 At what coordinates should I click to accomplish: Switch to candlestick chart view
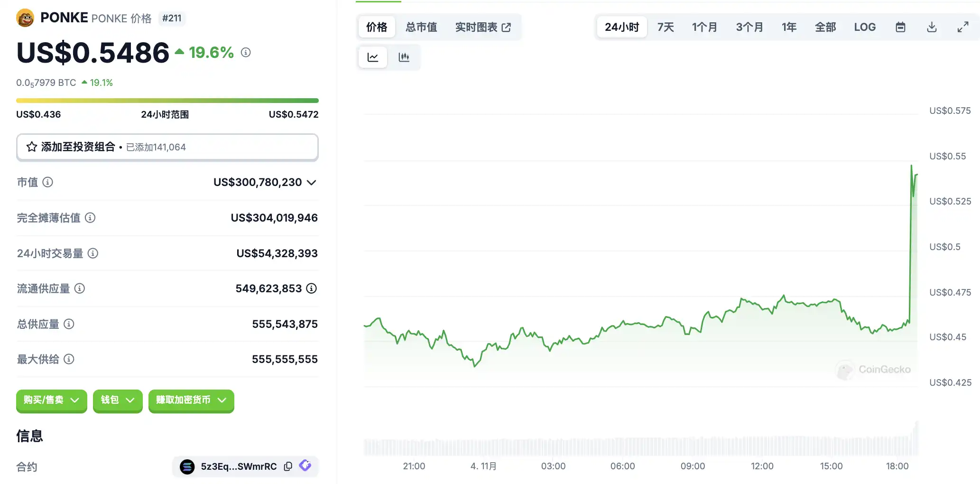pyautogui.click(x=404, y=57)
